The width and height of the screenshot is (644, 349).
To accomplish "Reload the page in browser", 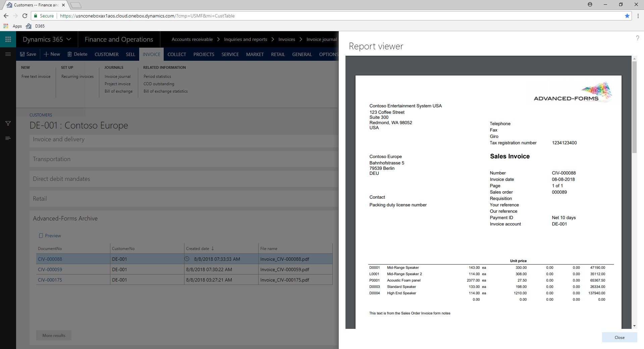I will (x=24, y=16).
